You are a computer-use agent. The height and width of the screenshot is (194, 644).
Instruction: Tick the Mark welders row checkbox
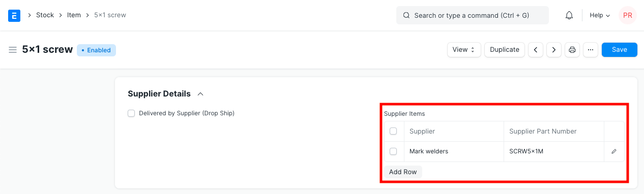click(x=393, y=151)
